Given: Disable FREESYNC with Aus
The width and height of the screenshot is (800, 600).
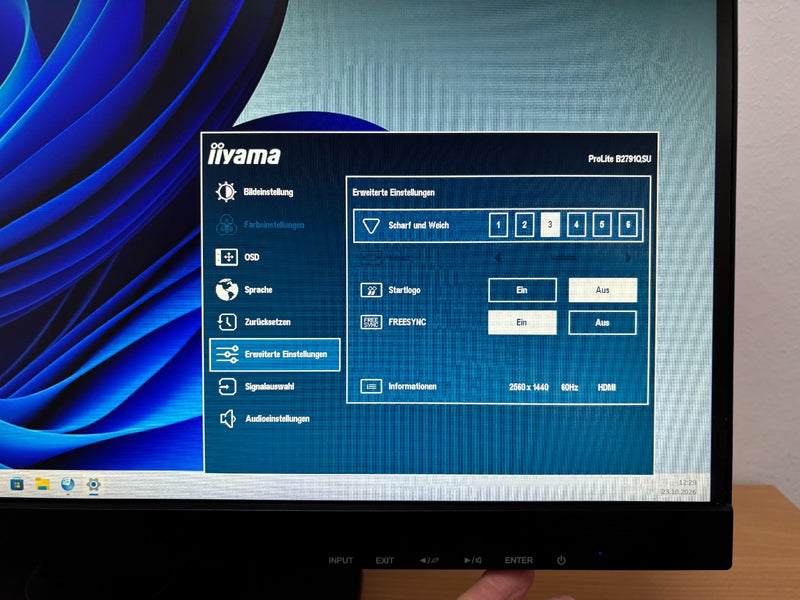Looking at the screenshot, I should click(x=603, y=322).
